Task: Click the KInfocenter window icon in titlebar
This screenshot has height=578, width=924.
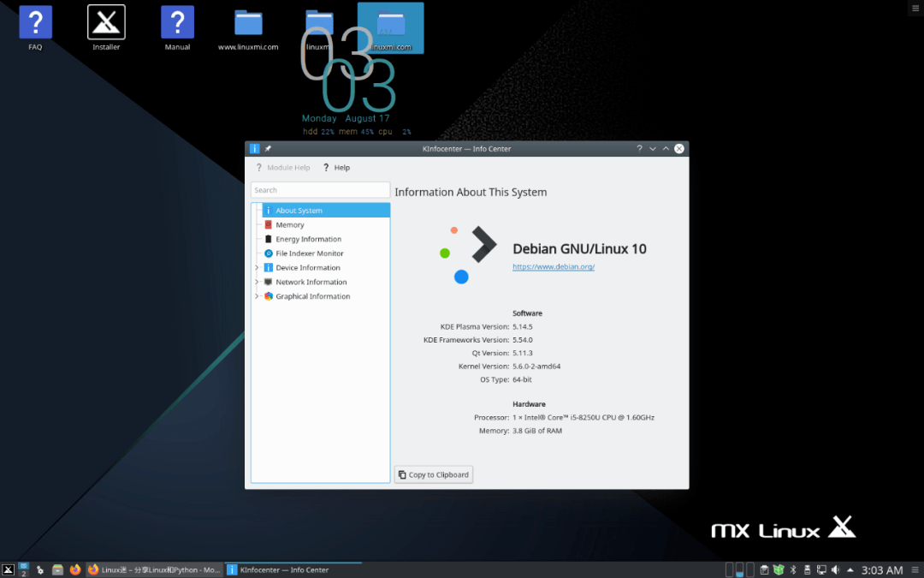Action: click(255, 149)
